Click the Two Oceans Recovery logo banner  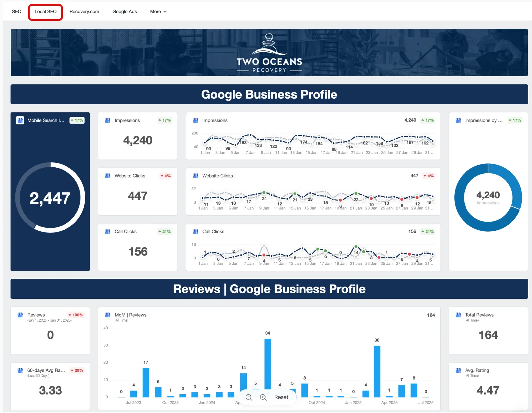tap(269, 52)
